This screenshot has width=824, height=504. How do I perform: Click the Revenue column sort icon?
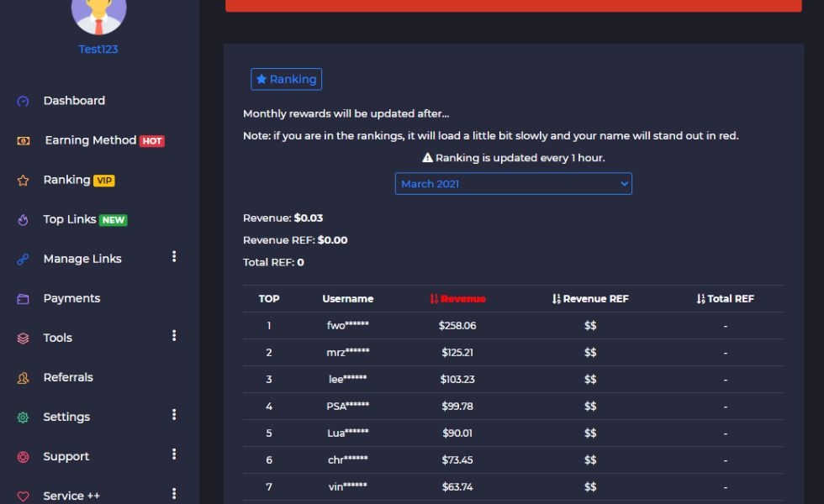pyautogui.click(x=434, y=299)
